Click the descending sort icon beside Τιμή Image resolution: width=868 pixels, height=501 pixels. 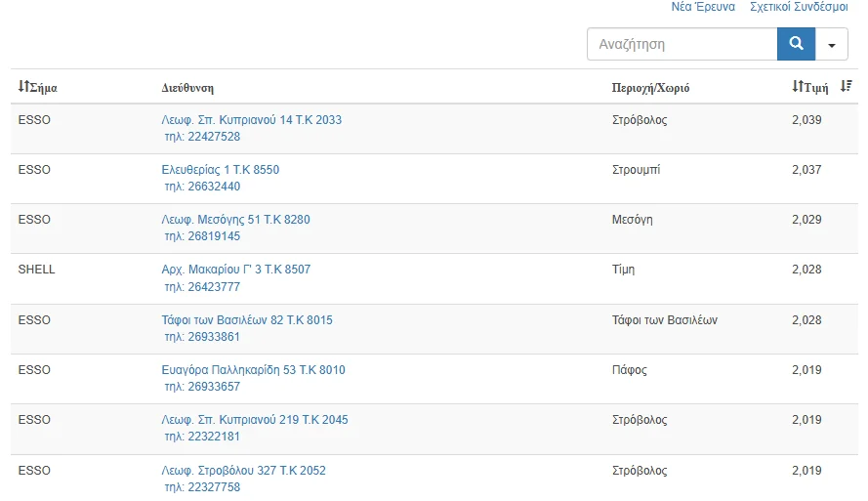coord(846,86)
